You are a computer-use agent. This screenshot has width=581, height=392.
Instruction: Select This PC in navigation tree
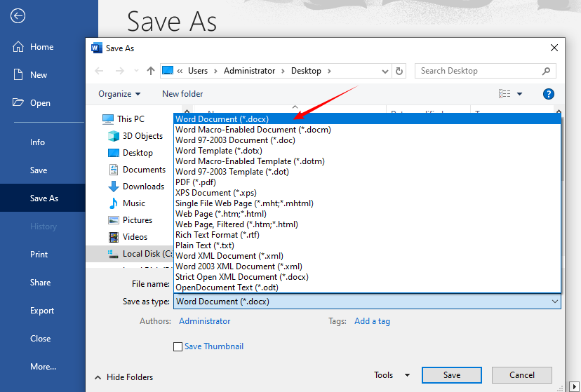[123, 119]
